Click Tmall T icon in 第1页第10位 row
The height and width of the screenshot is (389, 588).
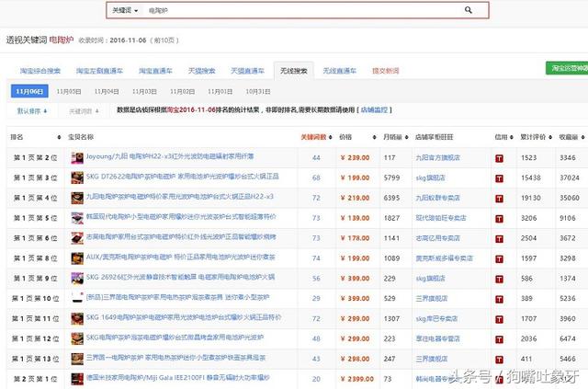(499, 299)
